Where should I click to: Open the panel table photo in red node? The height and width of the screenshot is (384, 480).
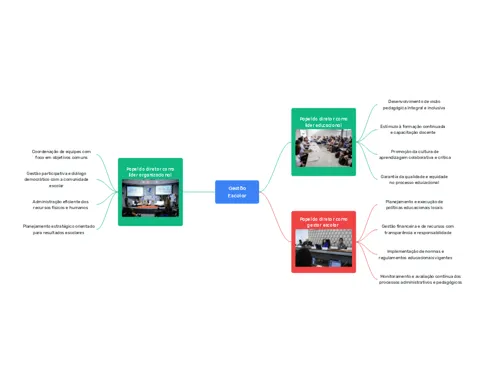click(x=323, y=248)
